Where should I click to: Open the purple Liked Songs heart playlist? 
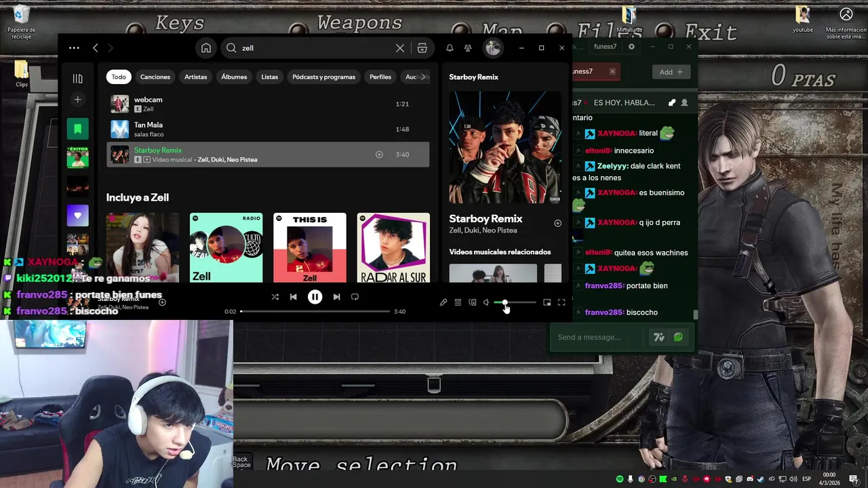pyautogui.click(x=77, y=216)
